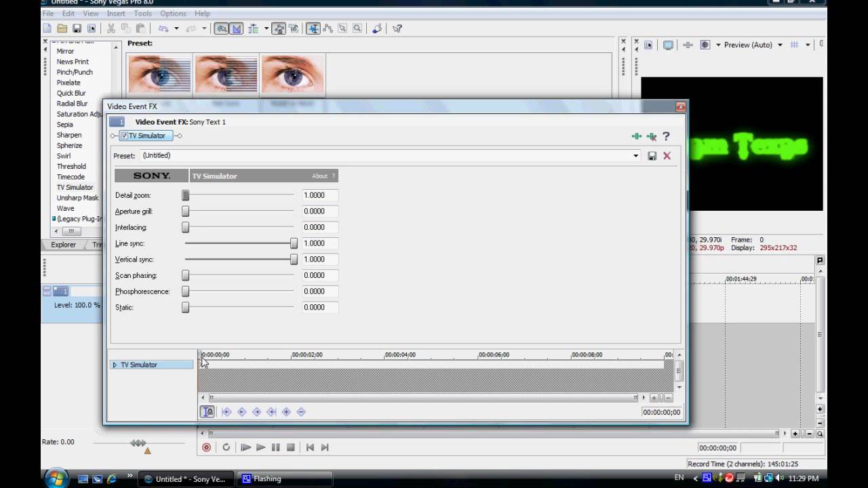The height and width of the screenshot is (488, 868).
Task: Click the Aperture grill value field
Action: tap(320, 211)
